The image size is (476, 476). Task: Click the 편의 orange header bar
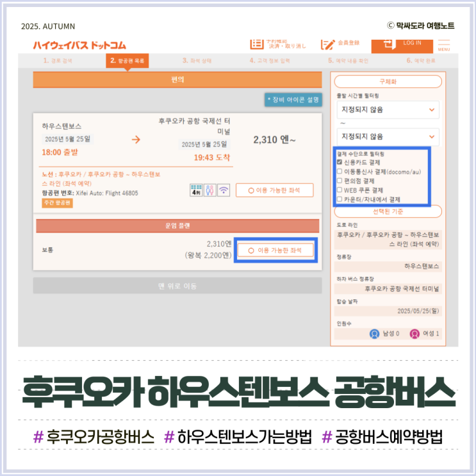(177, 79)
